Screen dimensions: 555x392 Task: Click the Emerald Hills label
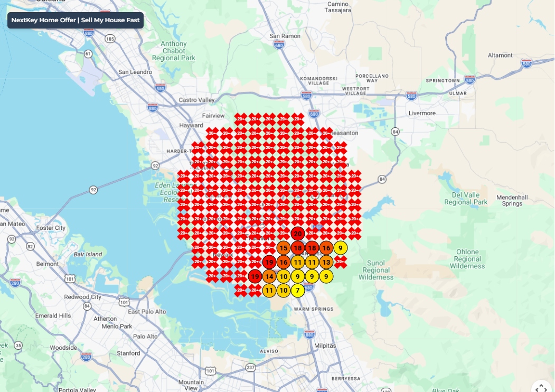53,316
